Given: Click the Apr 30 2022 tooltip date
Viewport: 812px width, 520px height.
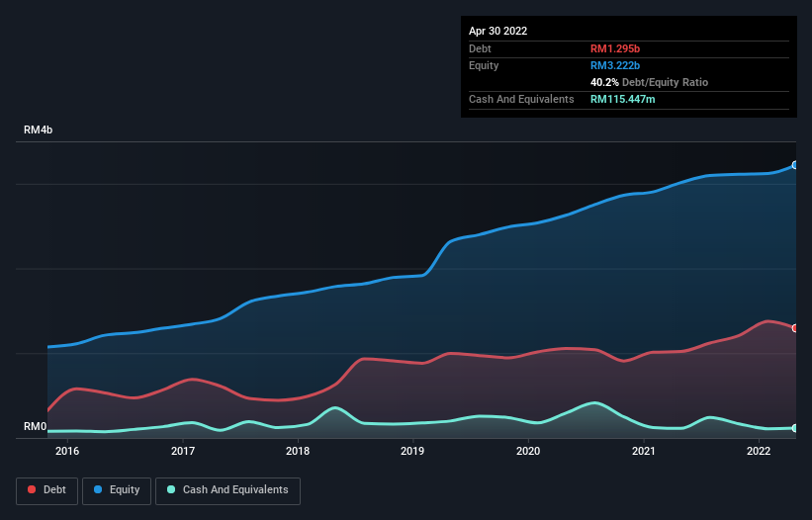Looking at the screenshot, I should pyautogui.click(x=498, y=31).
